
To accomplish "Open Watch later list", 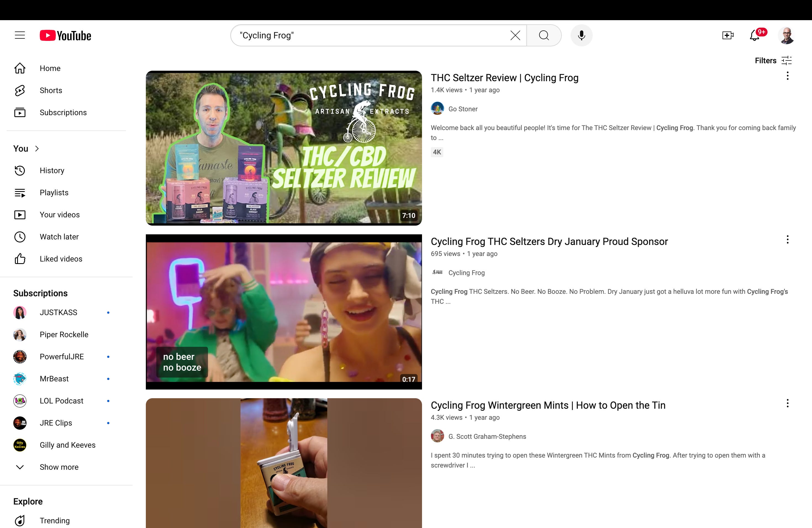I will [59, 236].
